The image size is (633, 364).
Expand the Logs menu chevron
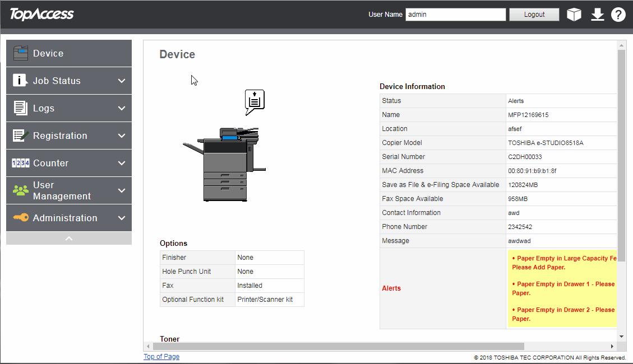[x=122, y=108]
